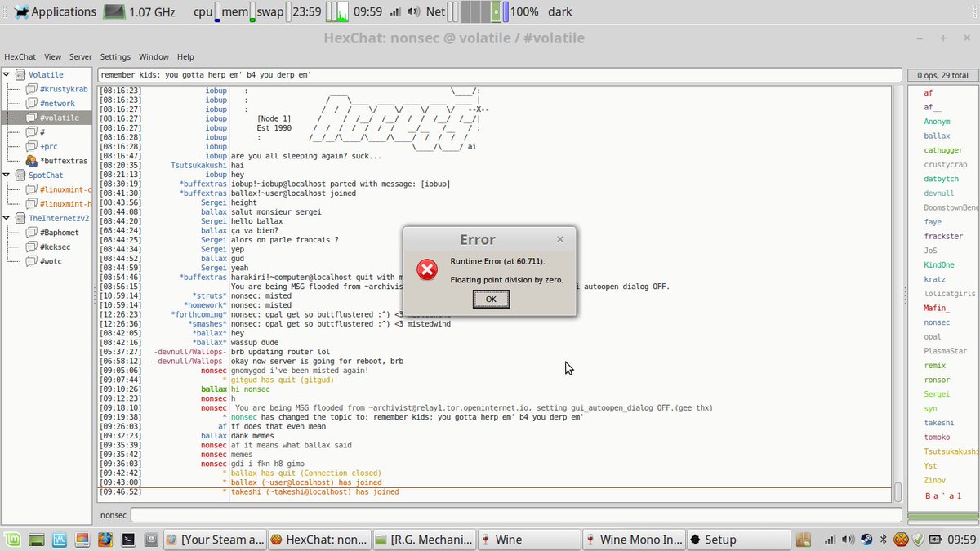
Task: Select user datbytch in user list
Action: tap(943, 179)
